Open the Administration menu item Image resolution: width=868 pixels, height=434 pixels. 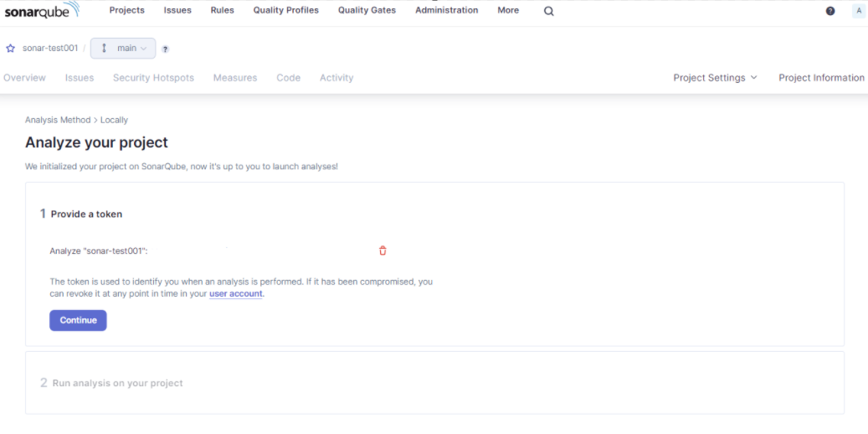[447, 11]
